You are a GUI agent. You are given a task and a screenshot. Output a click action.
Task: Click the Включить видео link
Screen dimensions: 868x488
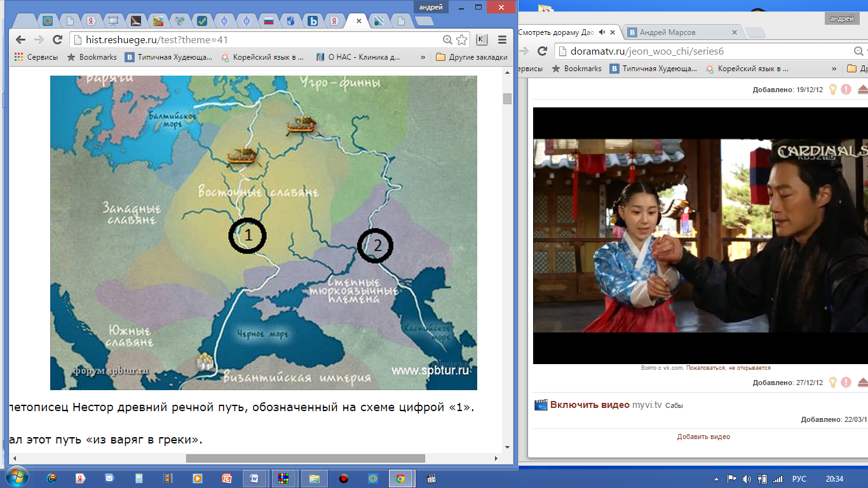(x=590, y=405)
